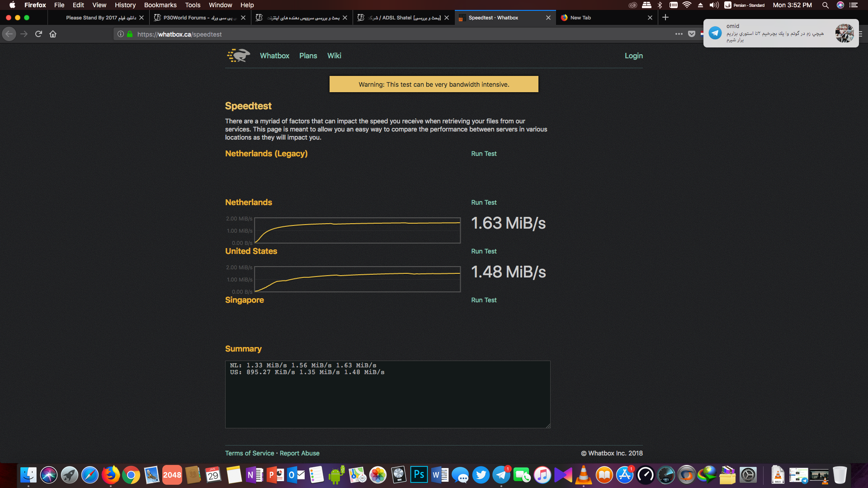Run Test for United States
Image resolution: width=868 pixels, height=488 pixels.
coord(484,251)
